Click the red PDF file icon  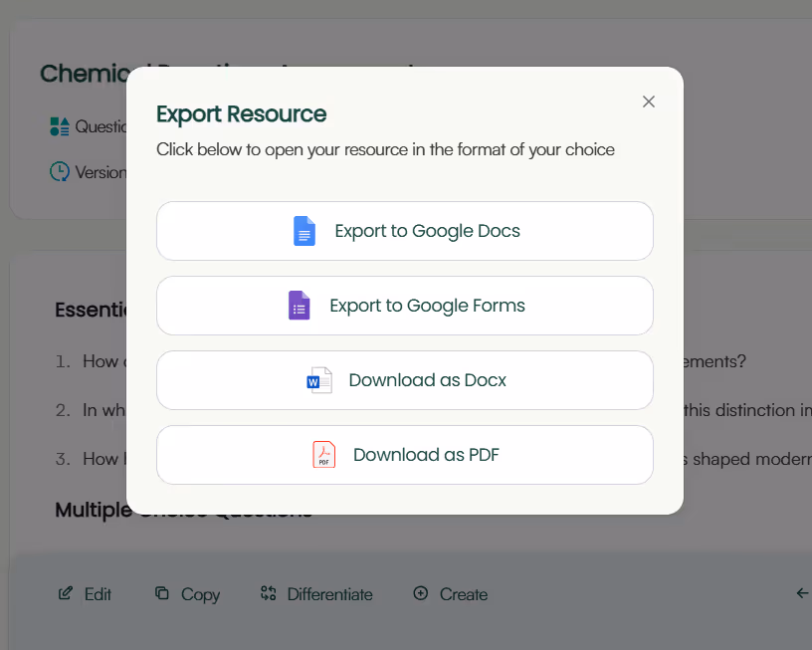(324, 455)
